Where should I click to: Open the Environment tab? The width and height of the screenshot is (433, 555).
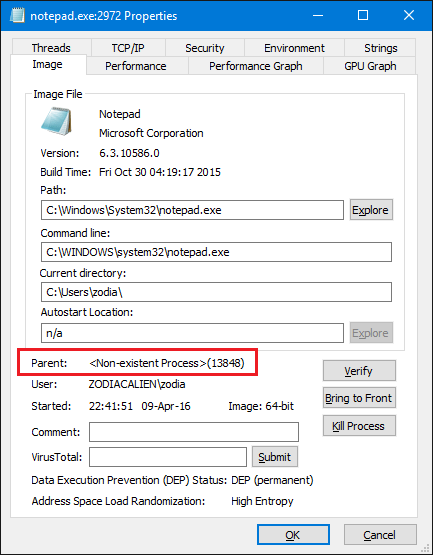click(x=294, y=48)
